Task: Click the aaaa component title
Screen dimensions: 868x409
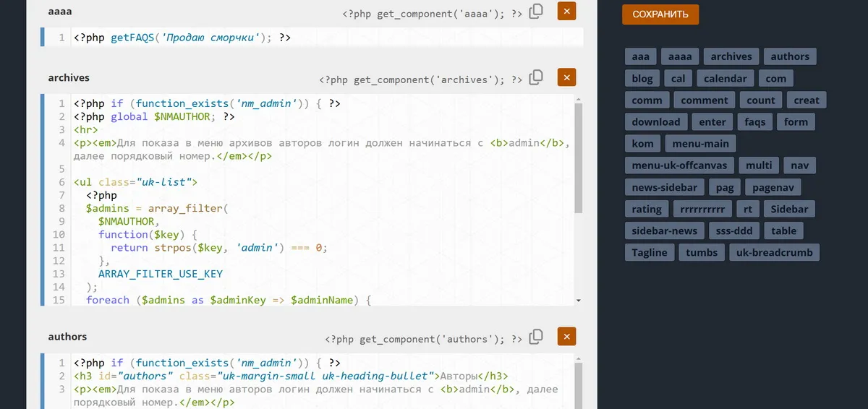Action: [60, 12]
